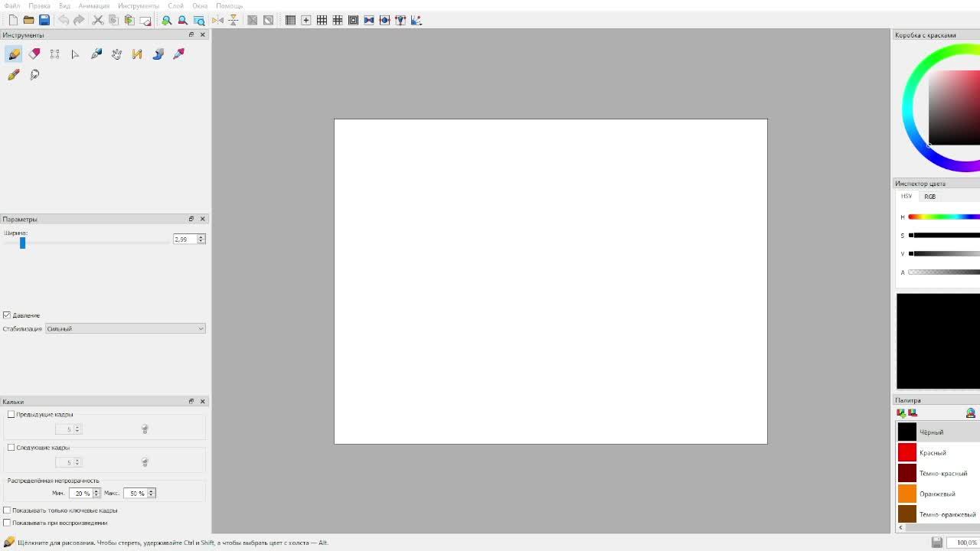
Task: Pick the Eyedropper tool
Action: [178, 54]
